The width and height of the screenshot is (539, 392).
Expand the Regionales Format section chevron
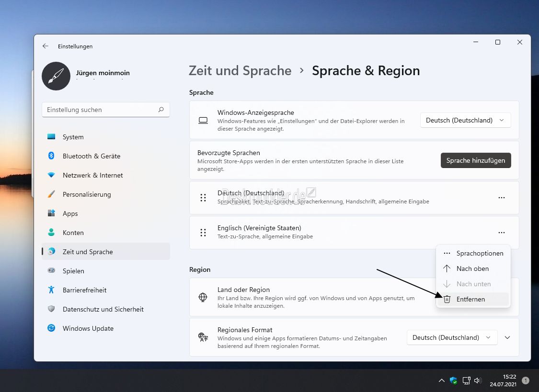[x=507, y=337]
